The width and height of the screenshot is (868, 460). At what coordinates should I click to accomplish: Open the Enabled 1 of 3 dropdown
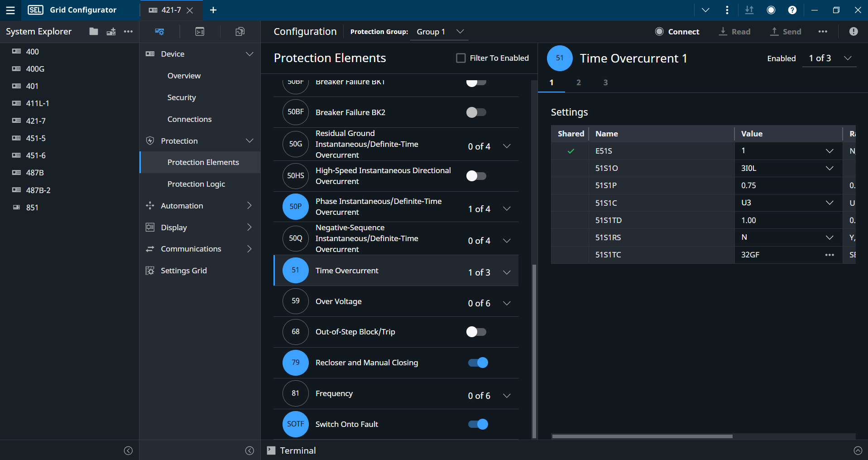(x=830, y=58)
